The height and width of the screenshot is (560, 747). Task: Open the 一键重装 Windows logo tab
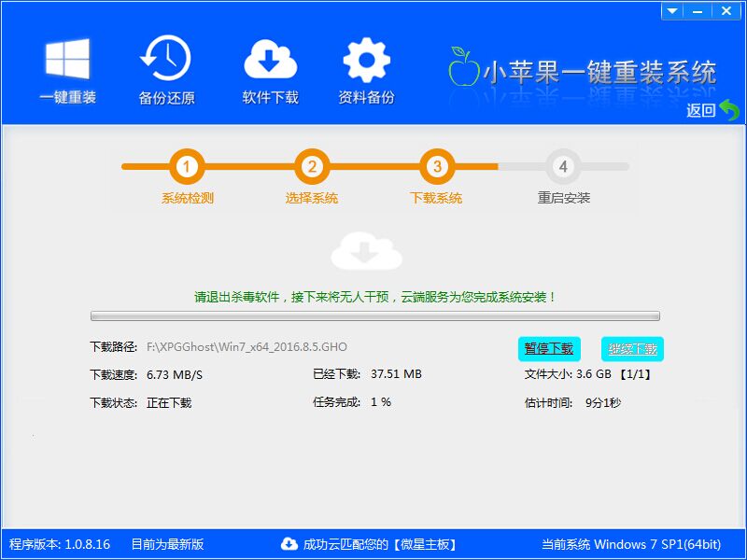[67, 59]
